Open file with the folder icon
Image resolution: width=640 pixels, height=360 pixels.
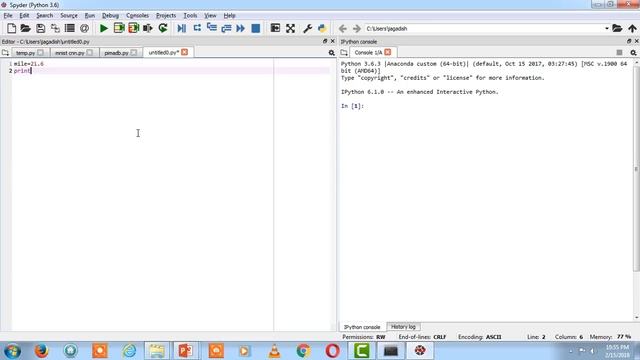[x=25, y=28]
